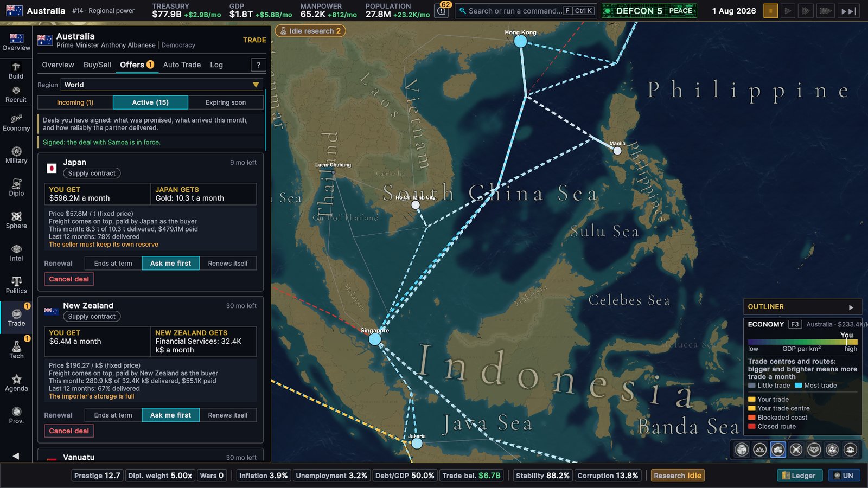Set Japan renewal to Ends at term
This screenshot has height=488, width=868.
tap(113, 264)
